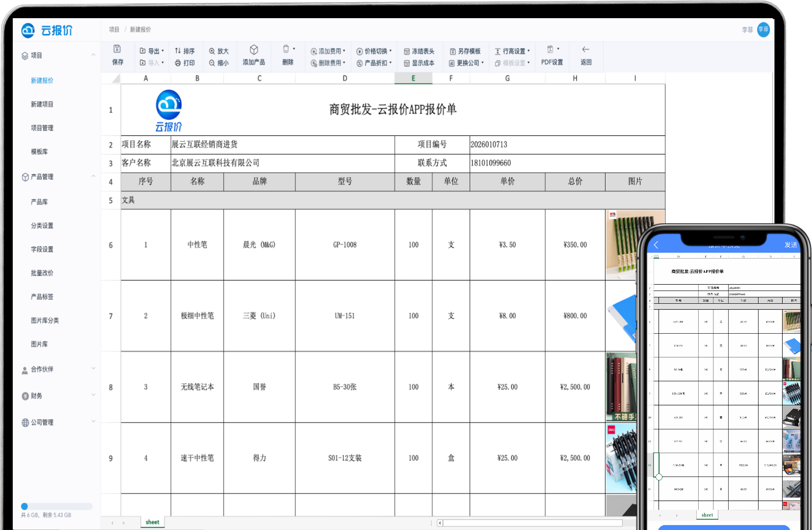
Task: Click the 添加产品 cube icon
Action: tap(254, 50)
